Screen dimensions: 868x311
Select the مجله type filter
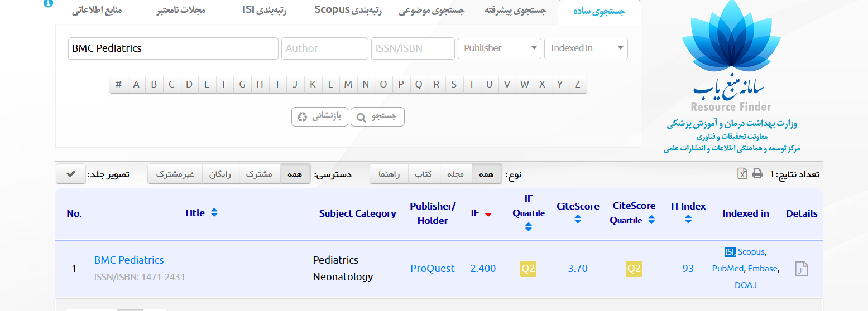pyautogui.click(x=456, y=174)
